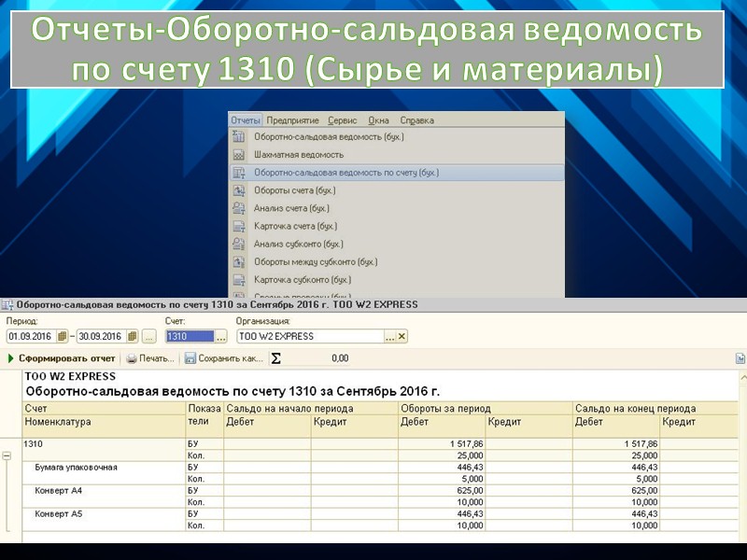Open organization selection ellipsis button
Image resolution: width=747 pixels, height=560 pixels.
[390, 337]
